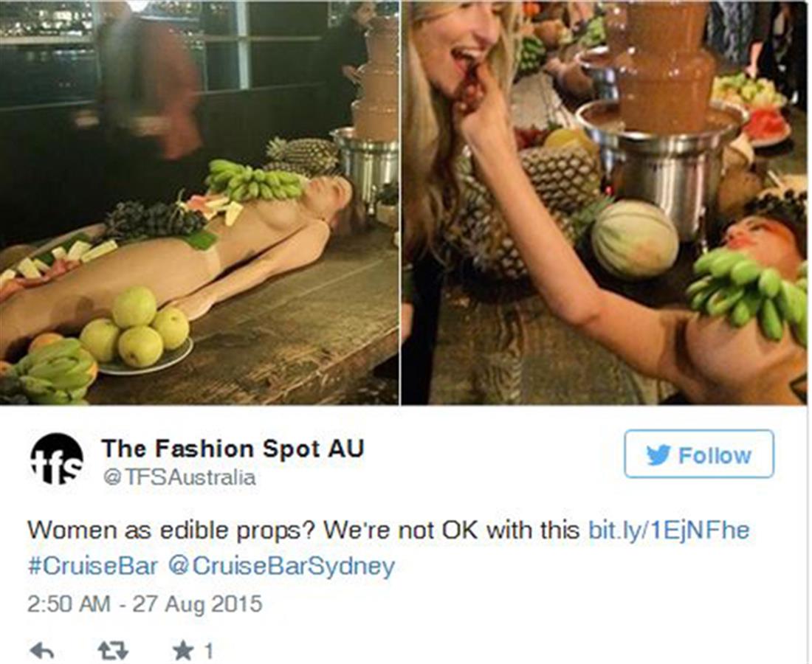Open the @CruiseBarSydney mention
Screen dimensions: 812x664
pyautogui.click(x=281, y=566)
